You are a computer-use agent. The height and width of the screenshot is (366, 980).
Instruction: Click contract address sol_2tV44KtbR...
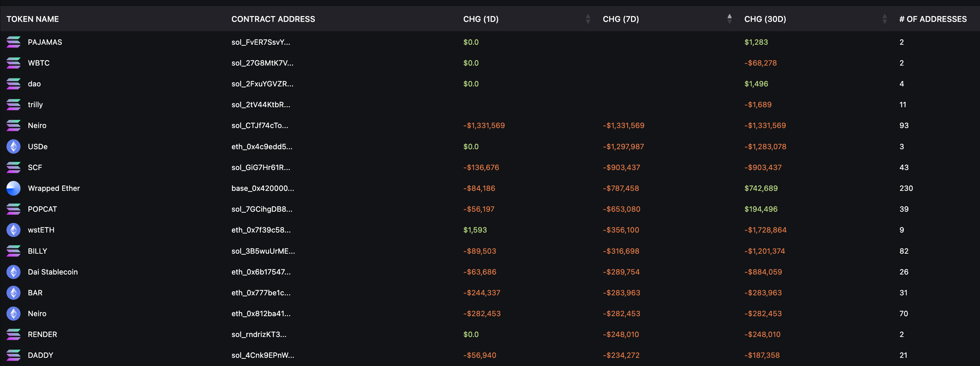point(261,104)
